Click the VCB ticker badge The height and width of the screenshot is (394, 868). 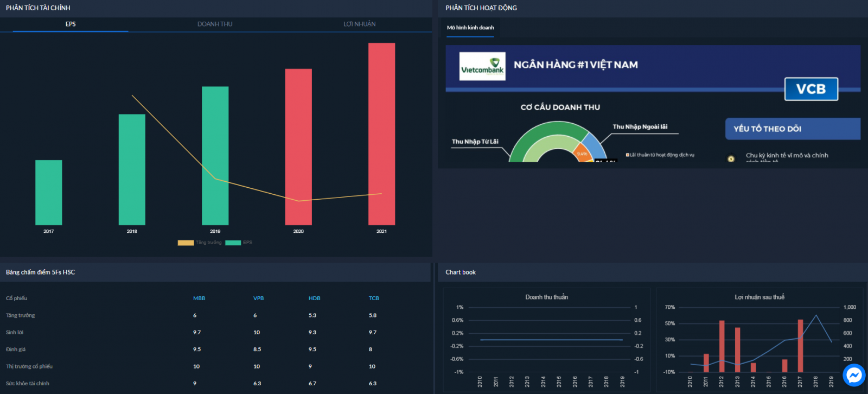click(x=811, y=89)
